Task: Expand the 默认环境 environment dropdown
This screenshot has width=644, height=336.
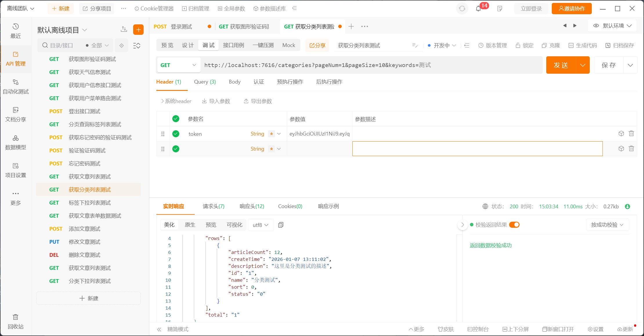Action: tap(612, 26)
